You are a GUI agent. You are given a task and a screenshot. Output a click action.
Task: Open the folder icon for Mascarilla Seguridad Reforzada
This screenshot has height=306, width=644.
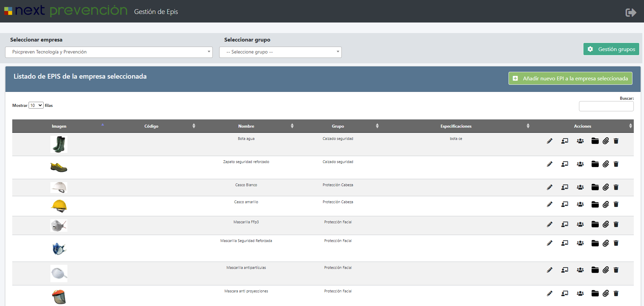[x=595, y=243]
